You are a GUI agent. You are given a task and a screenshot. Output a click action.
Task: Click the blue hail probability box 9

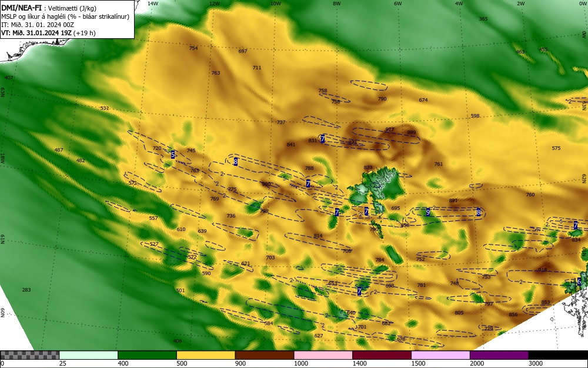click(x=428, y=212)
